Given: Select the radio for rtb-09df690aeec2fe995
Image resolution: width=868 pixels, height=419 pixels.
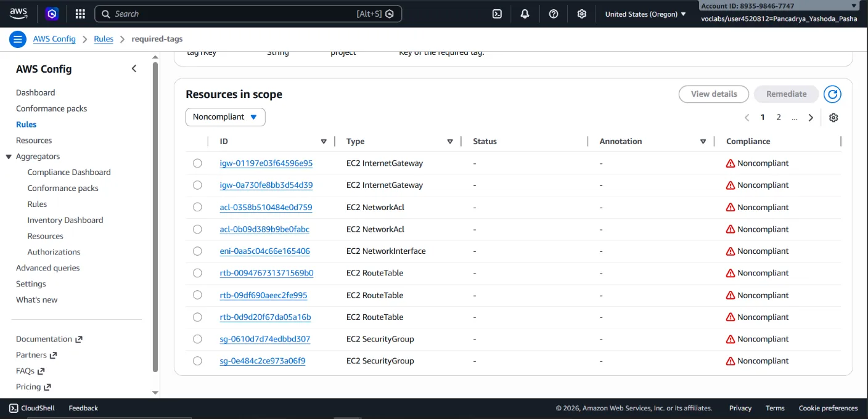Looking at the screenshot, I should (197, 295).
